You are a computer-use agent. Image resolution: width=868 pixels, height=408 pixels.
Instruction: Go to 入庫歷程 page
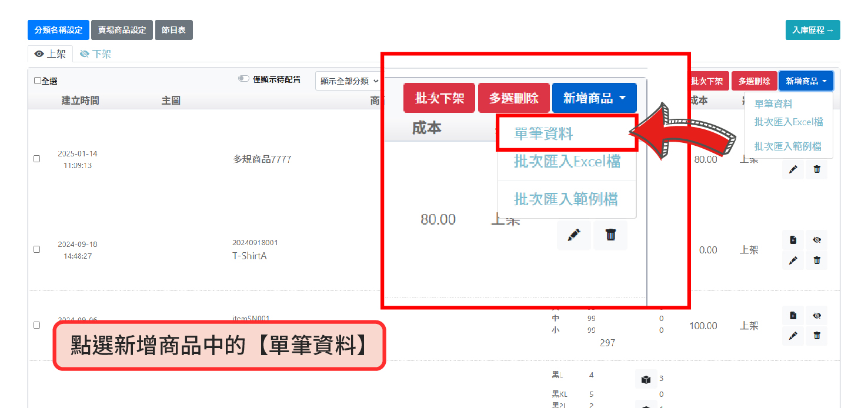812,30
